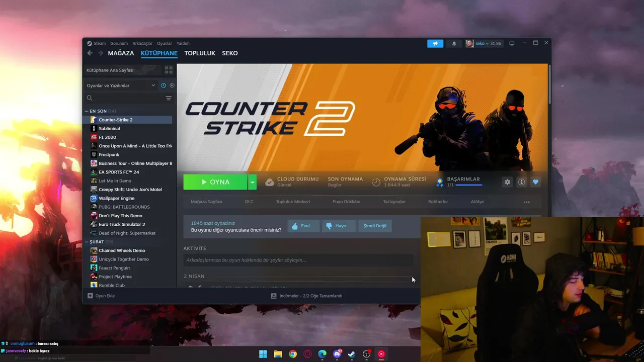Open File Explorer from taskbar
Image resolution: width=644 pixels, height=362 pixels.
click(x=278, y=354)
